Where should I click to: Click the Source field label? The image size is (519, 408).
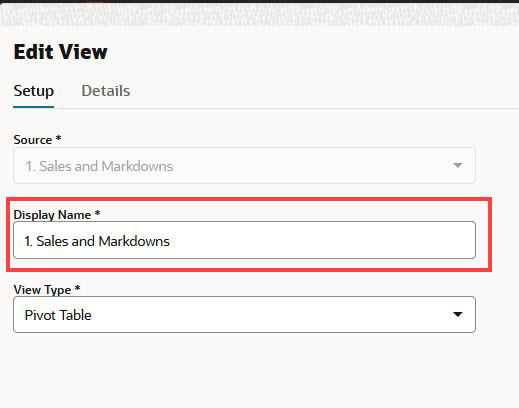[33, 140]
